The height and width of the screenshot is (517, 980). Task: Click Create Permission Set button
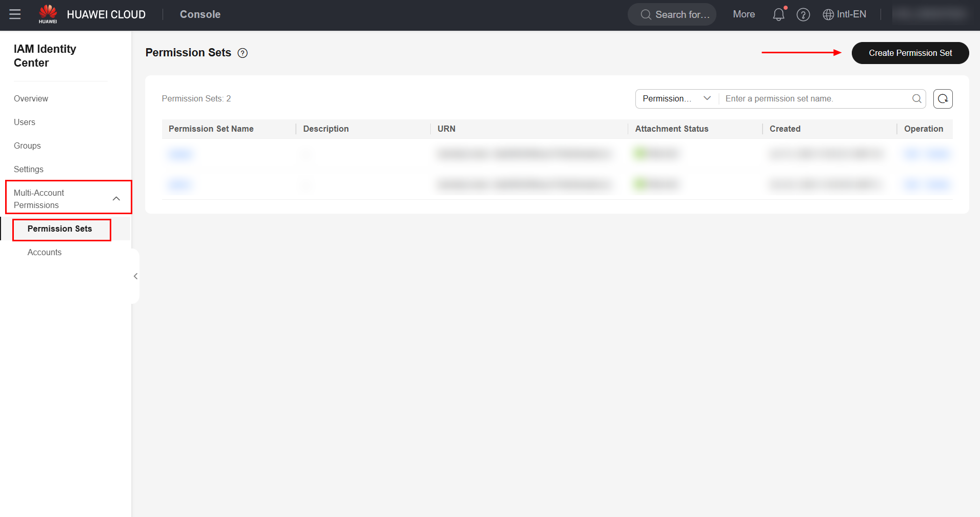click(910, 53)
